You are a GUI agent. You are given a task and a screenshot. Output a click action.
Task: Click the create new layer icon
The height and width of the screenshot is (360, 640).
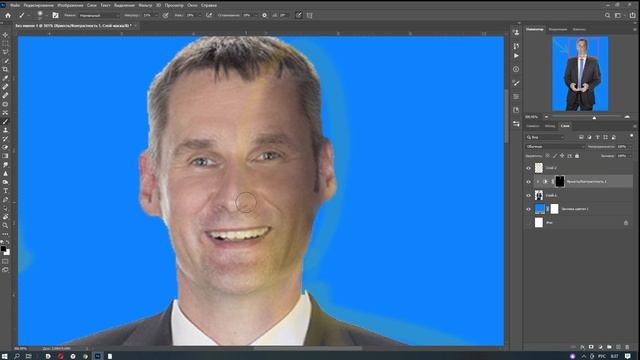618,347
